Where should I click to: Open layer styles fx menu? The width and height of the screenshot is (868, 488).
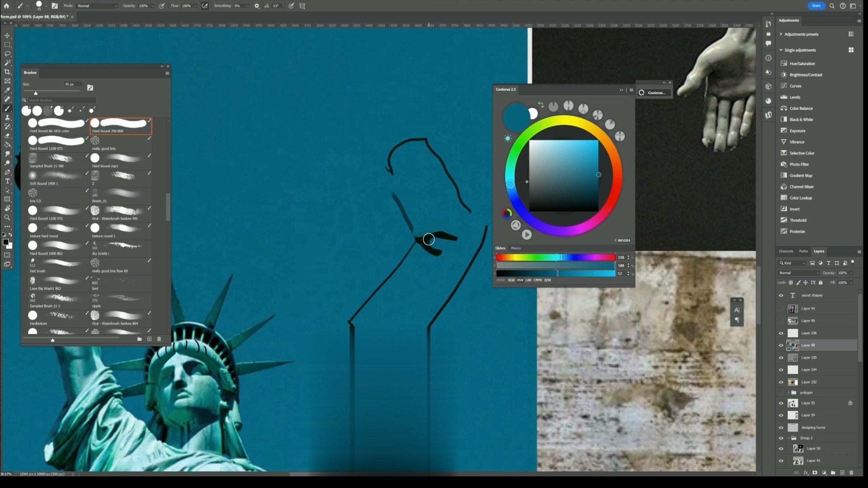point(806,473)
